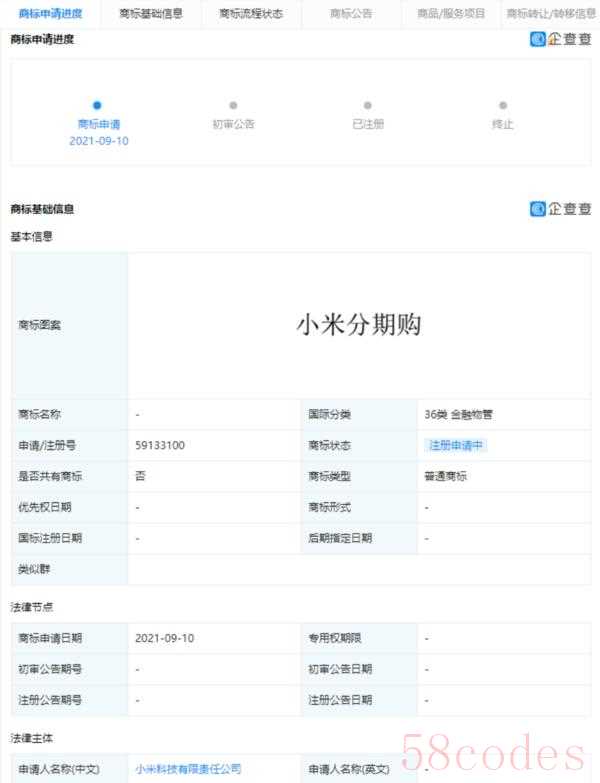Click the 国际注册日期 field label
This screenshot has height=783, width=600.
pos(50,538)
